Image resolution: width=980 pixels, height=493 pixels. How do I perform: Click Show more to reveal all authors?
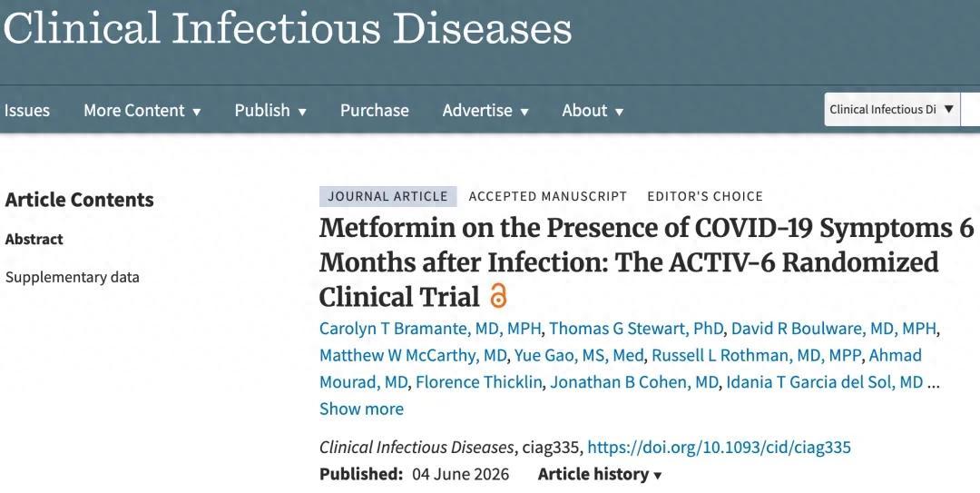361,409
